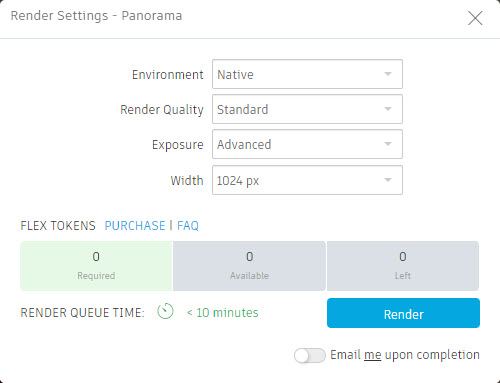Click the Exposure dropdown arrow
This screenshot has height=383, width=500.
[x=388, y=144]
